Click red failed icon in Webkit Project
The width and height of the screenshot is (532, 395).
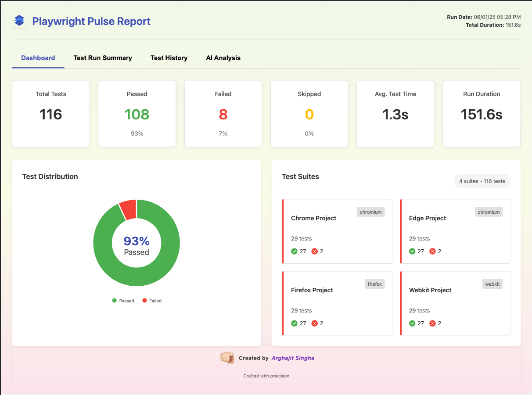click(432, 323)
